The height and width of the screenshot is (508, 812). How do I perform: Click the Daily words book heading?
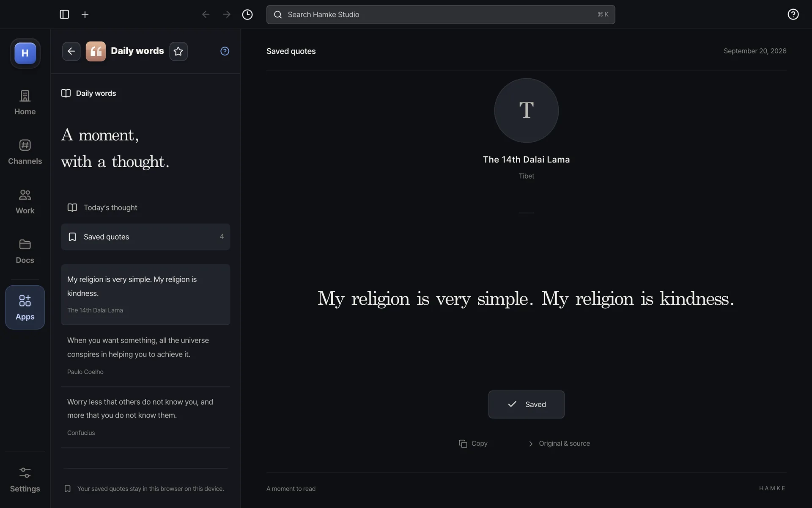click(88, 93)
